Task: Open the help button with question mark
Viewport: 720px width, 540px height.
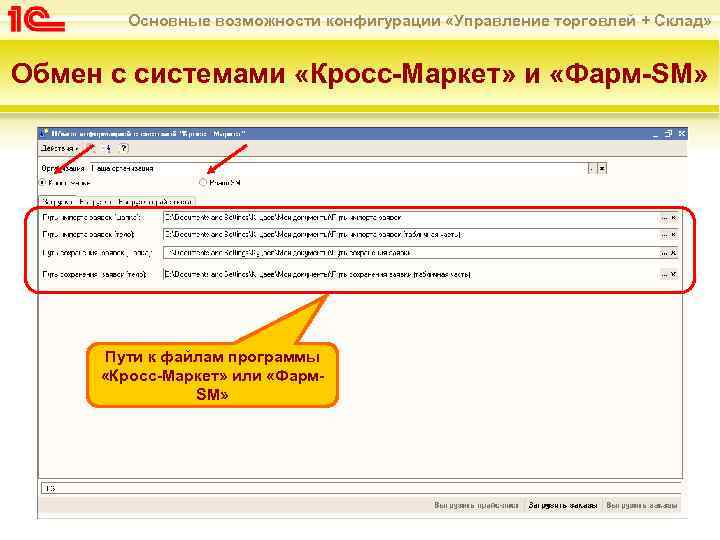Action: click(124, 148)
